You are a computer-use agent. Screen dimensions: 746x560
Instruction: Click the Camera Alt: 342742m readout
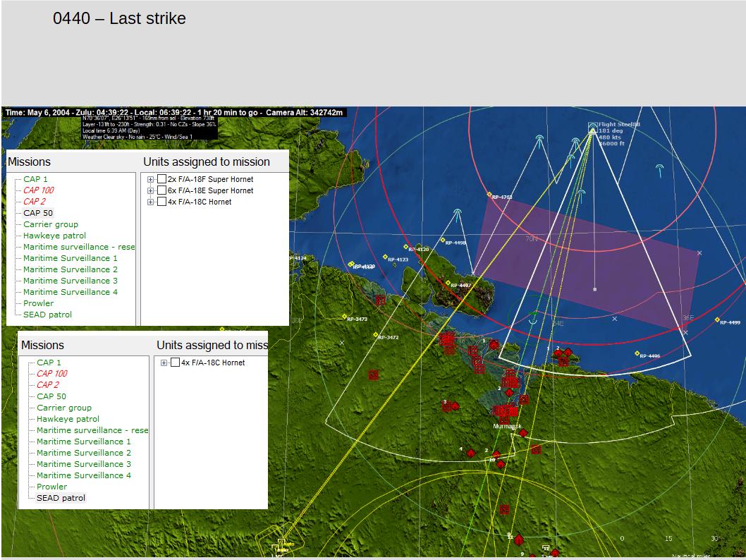click(x=304, y=113)
